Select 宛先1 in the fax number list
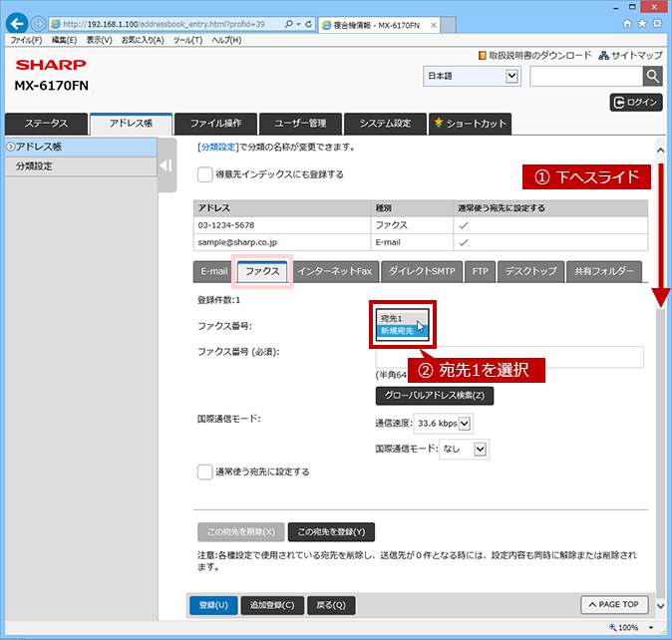This screenshot has width=672, height=640. pos(402,318)
